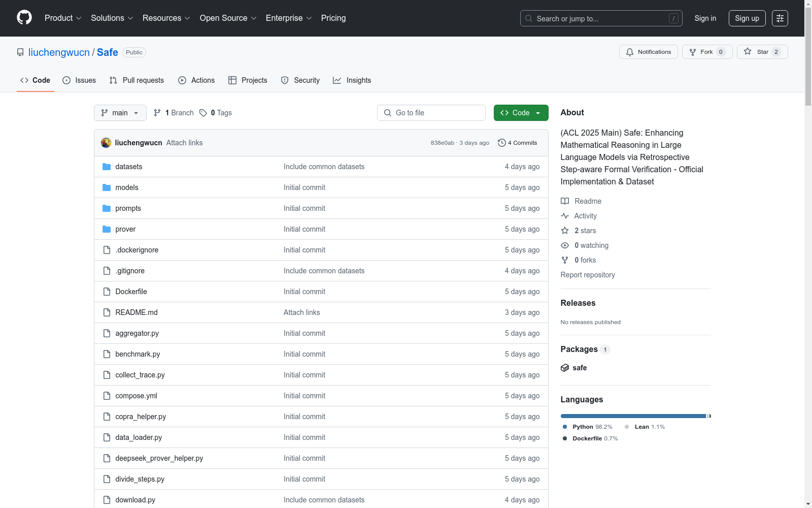Open the global navigation menu icon
The image size is (812, 508).
click(780, 18)
